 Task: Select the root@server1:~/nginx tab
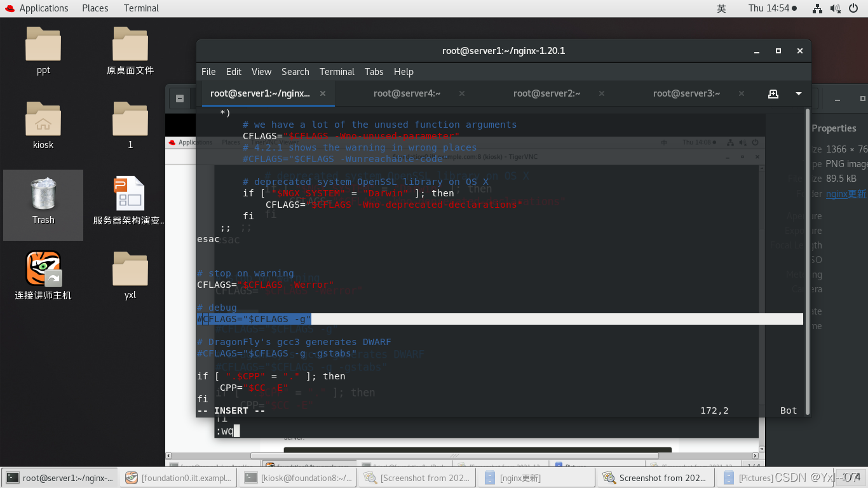[x=260, y=93]
